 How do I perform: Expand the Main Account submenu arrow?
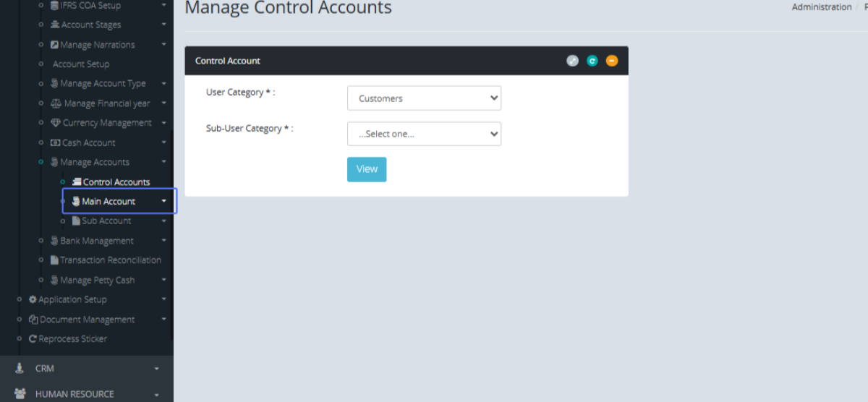[164, 201]
